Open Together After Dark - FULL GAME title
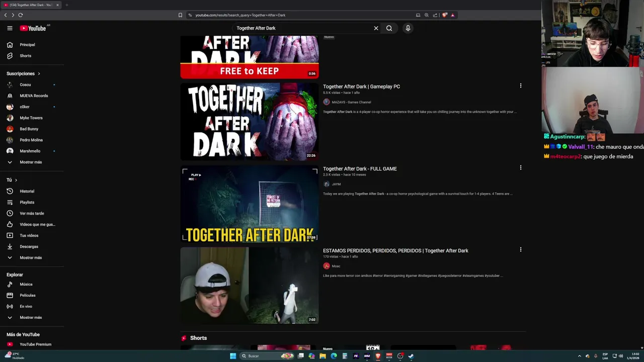The image size is (644, 362). tap(360, 169)
